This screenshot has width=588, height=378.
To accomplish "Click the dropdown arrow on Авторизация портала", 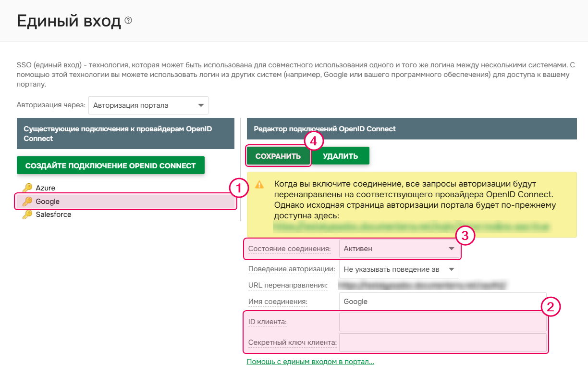I will (201, 105).
